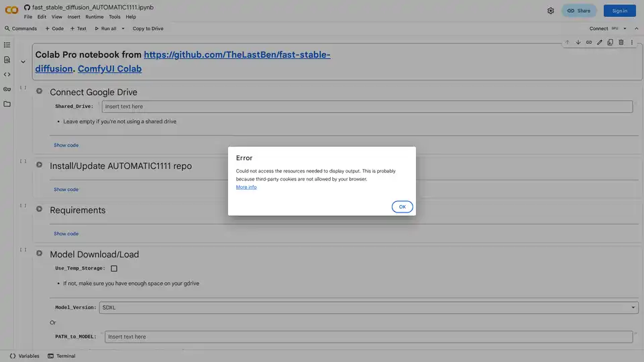Screen dimensions: 644x362
Task: Open the Code snippets sidebar icon
Action: pyautogui.click(x=7, y=74)
